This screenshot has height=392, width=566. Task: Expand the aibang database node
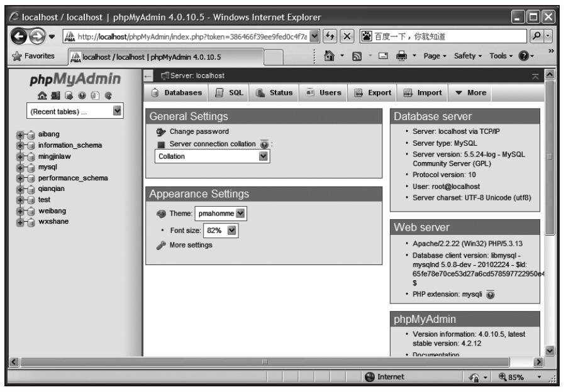click(20, 134)
